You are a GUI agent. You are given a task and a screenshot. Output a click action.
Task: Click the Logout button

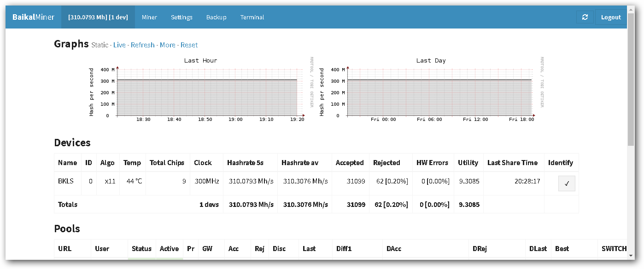[x=611, y=17]
